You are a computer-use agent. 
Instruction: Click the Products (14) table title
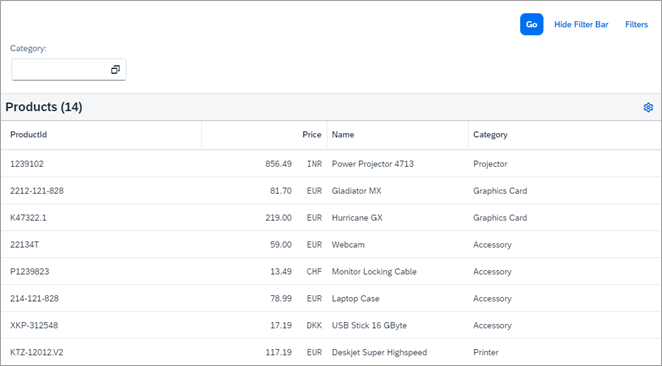point(44,107)
